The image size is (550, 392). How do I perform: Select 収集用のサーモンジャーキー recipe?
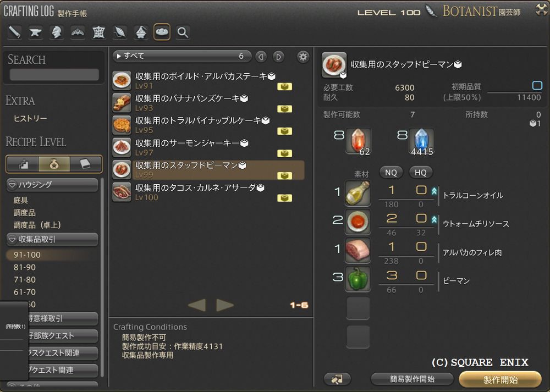pyautogui.click(x=208, y=147)
